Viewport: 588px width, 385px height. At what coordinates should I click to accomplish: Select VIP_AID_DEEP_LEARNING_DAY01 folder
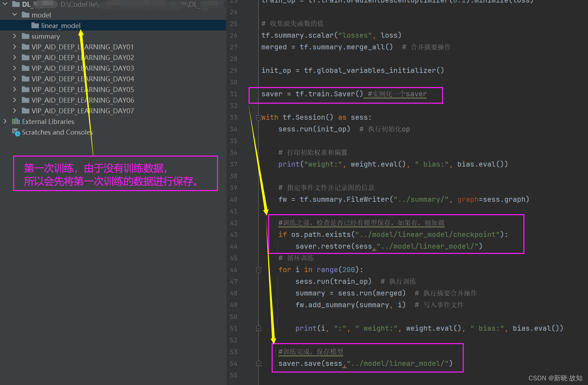113,47
